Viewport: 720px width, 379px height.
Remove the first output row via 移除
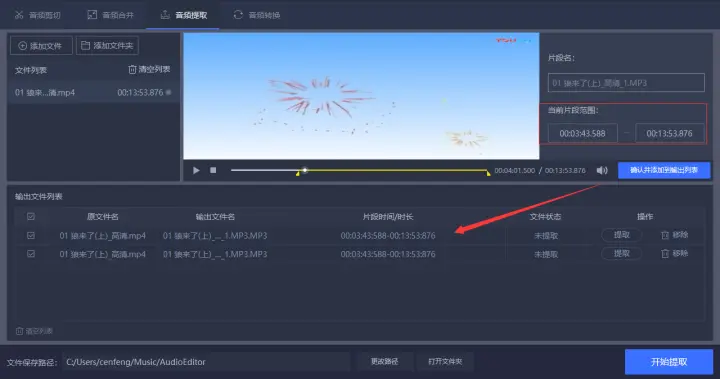(x=674, y=235)
